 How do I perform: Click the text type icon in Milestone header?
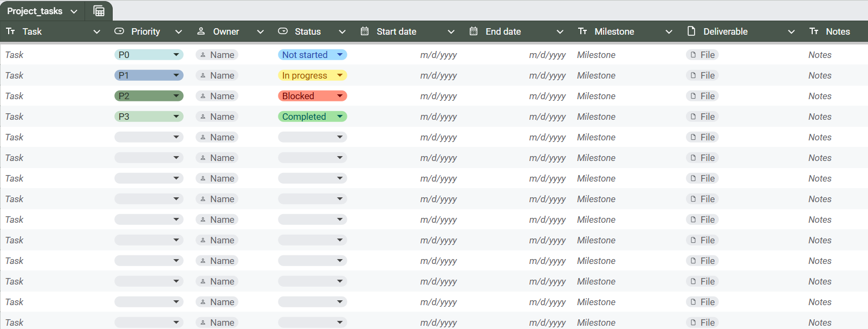tap(582, 31)
